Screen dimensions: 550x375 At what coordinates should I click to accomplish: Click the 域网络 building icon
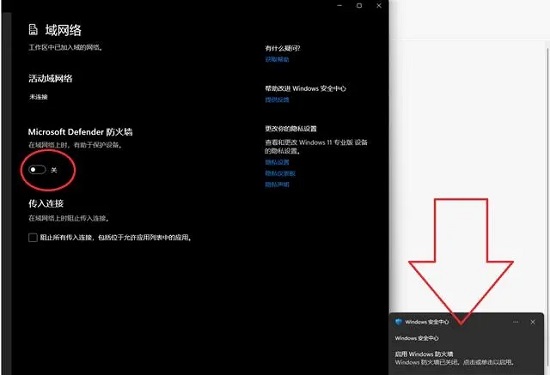[x=33, y=30]
